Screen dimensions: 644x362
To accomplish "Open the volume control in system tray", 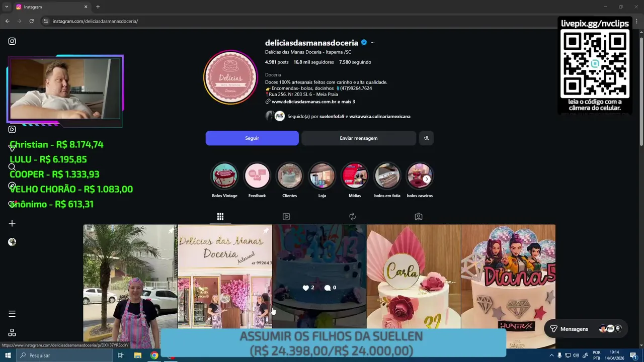I will pyautogui.click(x=577, y=355).
